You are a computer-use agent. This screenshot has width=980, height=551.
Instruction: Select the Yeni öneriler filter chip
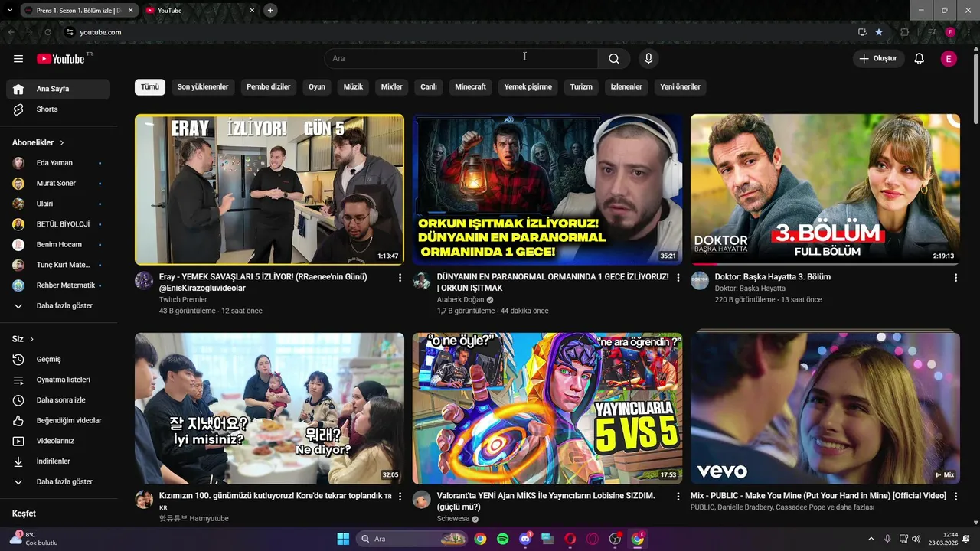click(x=681, y=86)
